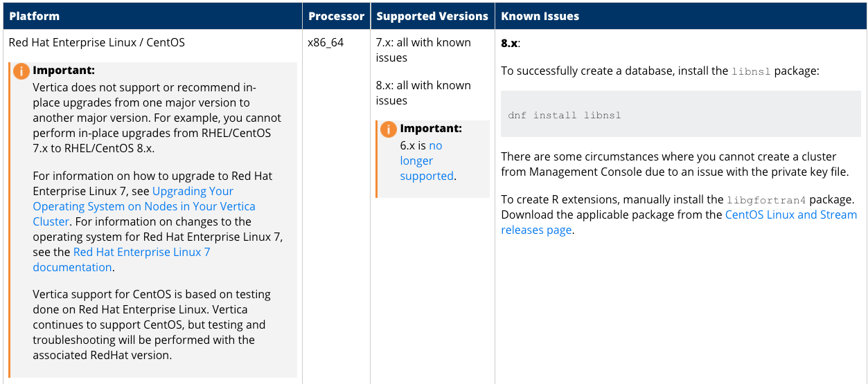
Task: Open Red Hat Enterprise Linux 7 documentation link
Action: point(121,259)
